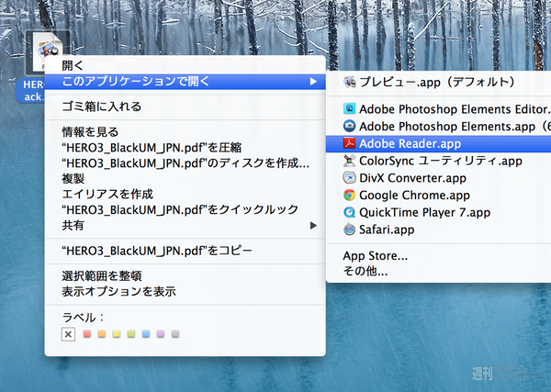Click the HER ack file name label

(31, 91)
